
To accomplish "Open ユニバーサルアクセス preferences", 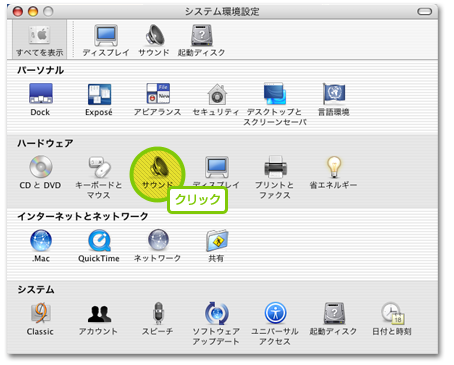I will [275, 324].
